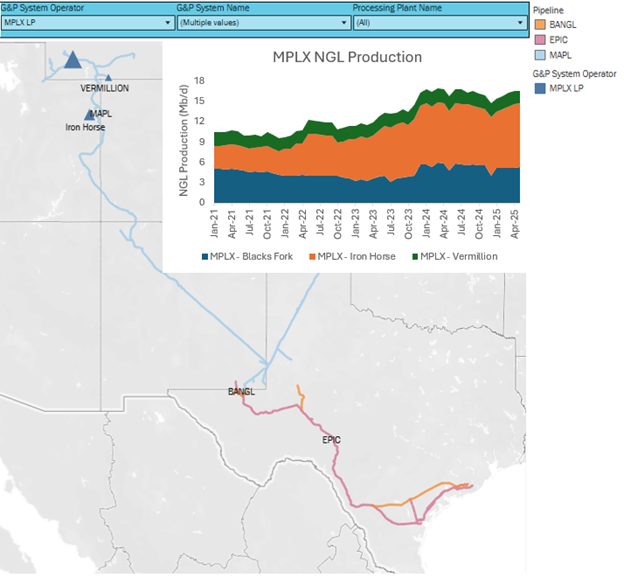The height and width of the screenshot is (578, 624).
Task: Click the BANGL orange legend swatch
Action: (540, 25)
